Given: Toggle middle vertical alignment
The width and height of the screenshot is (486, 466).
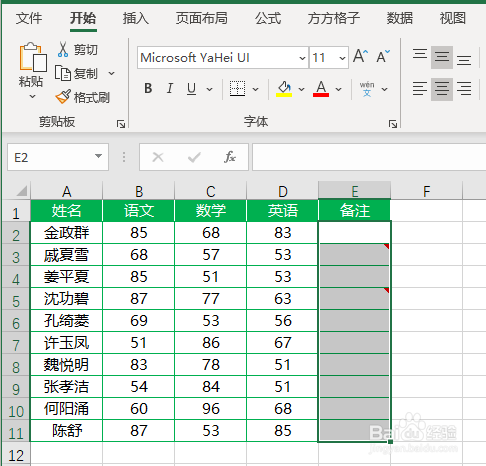Looking at the screenshot, I should 442,58.
